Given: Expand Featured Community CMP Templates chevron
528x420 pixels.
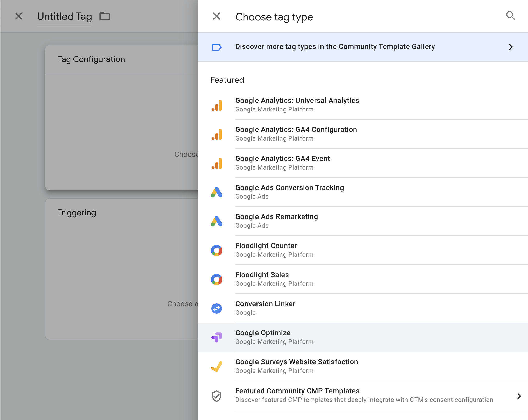Looking at the screenshot, I should pos(519,396).
